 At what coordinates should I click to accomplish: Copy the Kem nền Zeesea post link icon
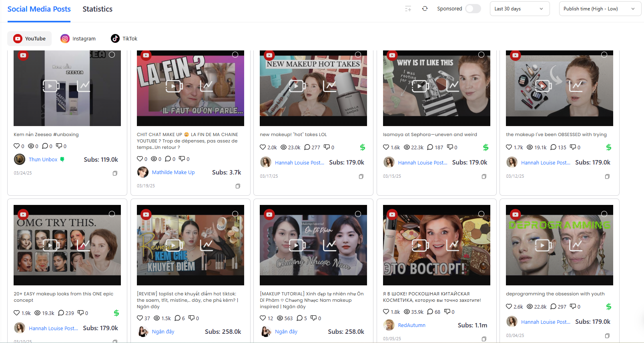coord(115,173)
